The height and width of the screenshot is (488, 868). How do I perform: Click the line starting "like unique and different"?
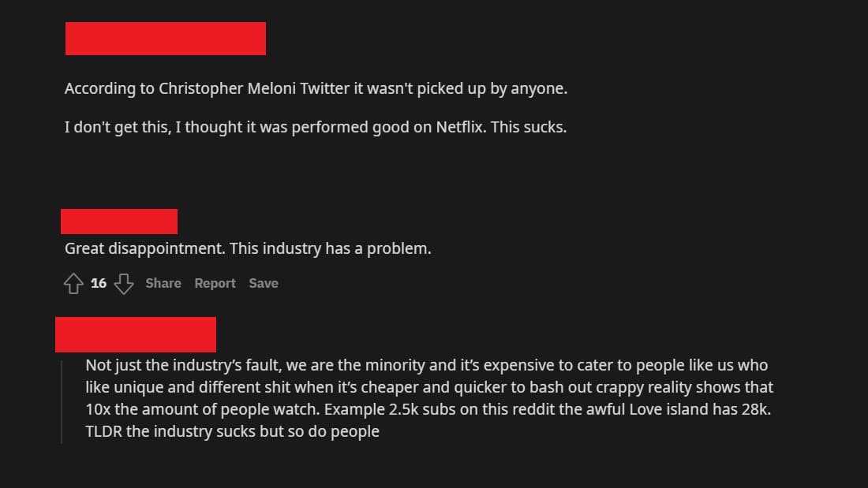tap(429, 388)
